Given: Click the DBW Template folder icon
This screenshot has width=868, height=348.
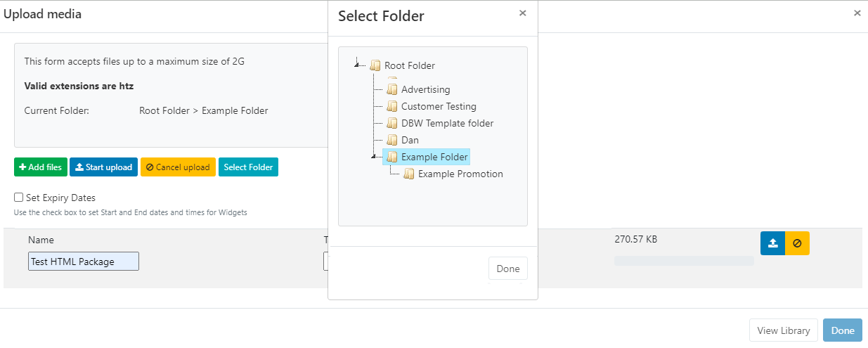Looking at the screenshot, I should click(392, 123).
